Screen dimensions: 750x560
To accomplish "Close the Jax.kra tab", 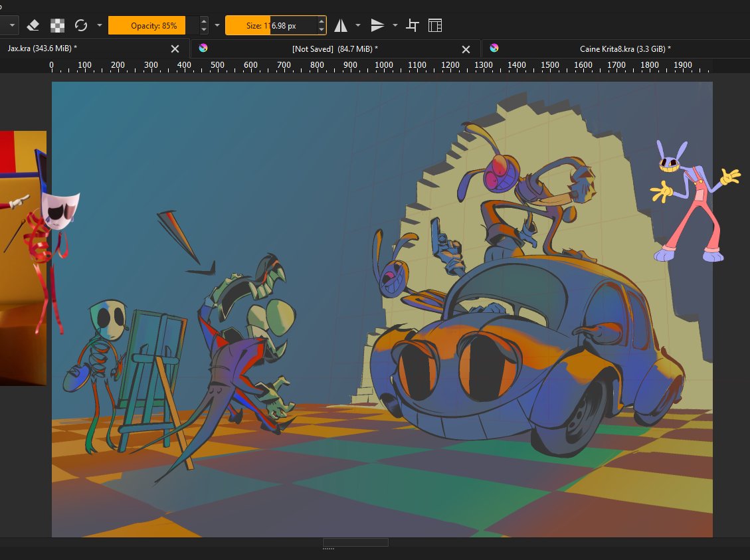I will point(175,48).
